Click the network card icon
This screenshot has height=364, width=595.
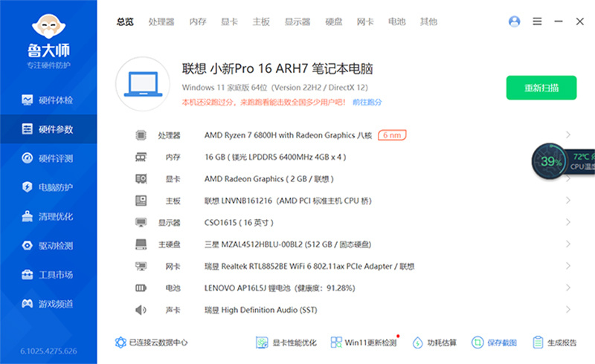click(x=141, y=266)
